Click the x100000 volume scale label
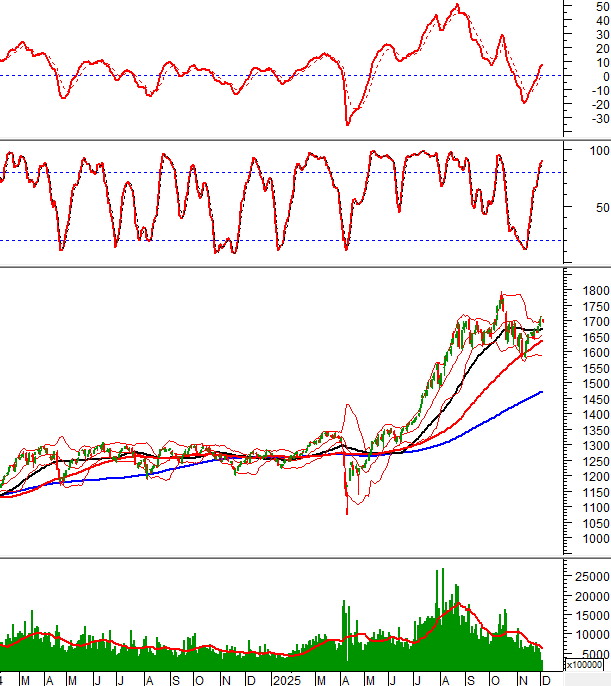This screenshot has height=686, width=611. pos(586,664)
